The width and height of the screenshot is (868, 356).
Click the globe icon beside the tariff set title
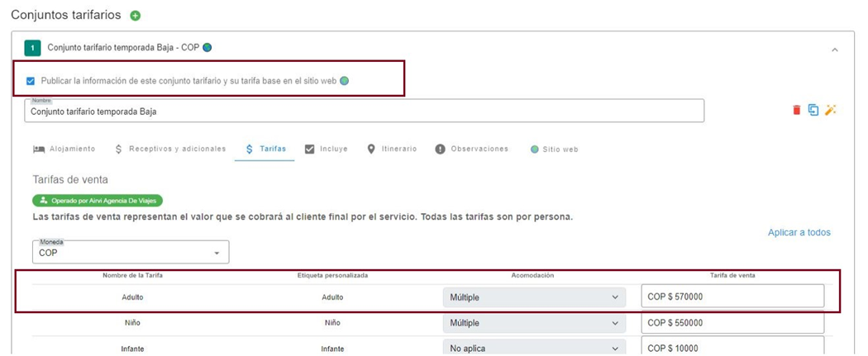pyautogui.click(x=207, y=48)
